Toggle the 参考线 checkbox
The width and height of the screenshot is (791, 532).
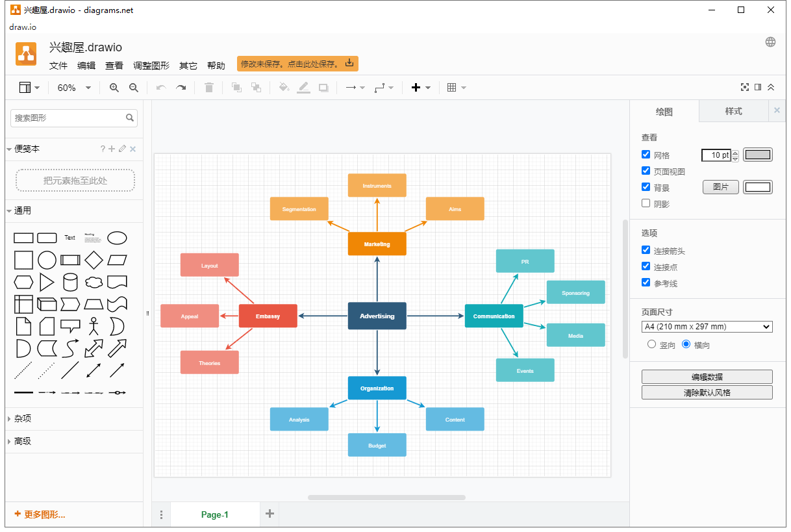646,283
